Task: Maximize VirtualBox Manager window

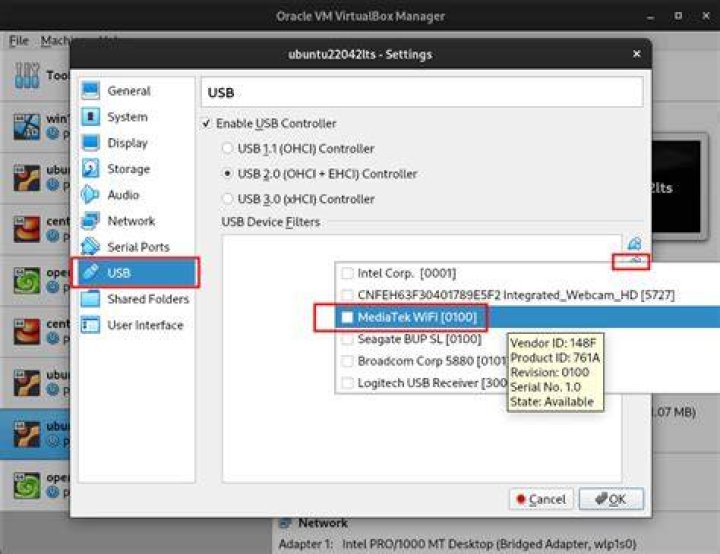Action: (x=678, y=16)
